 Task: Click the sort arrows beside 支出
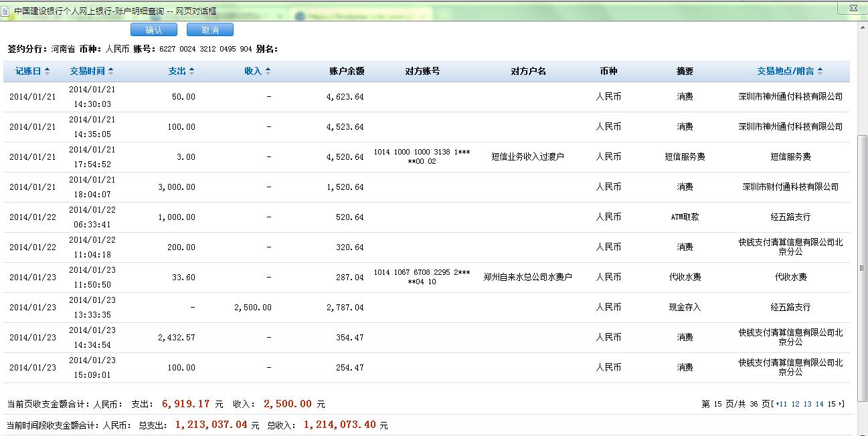191,72
